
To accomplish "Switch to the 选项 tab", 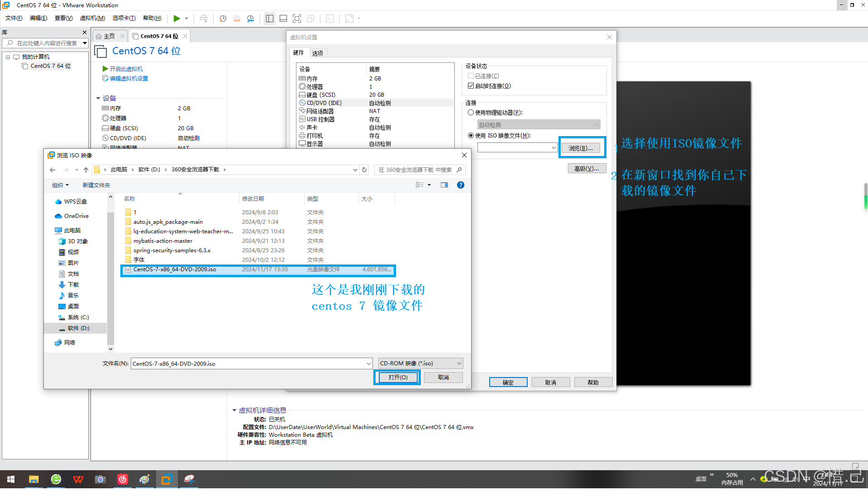I will (317, 53).
